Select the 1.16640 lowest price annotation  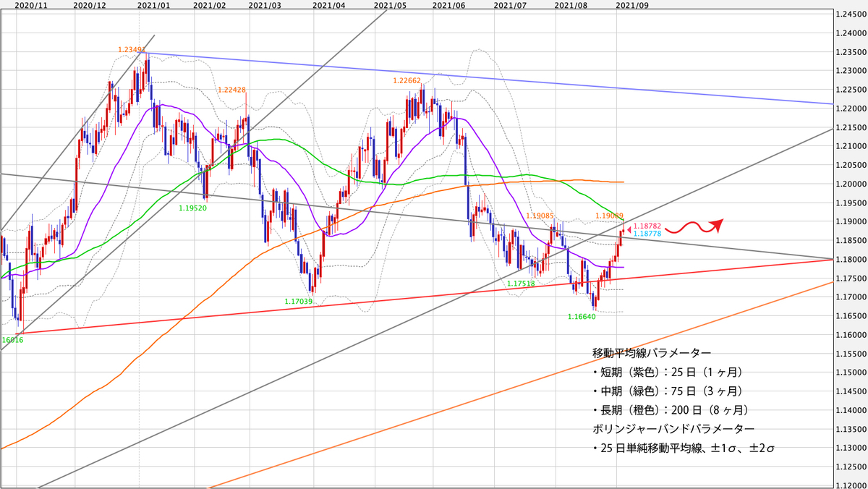coord(582,316)
